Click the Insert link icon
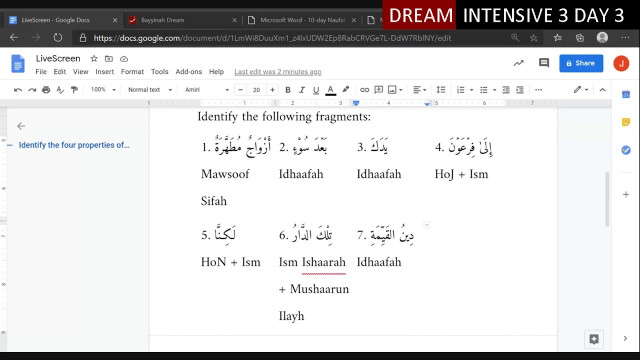The width and height of the screenshot is (640, 360). pyautogui.click(x=364, y=90)
